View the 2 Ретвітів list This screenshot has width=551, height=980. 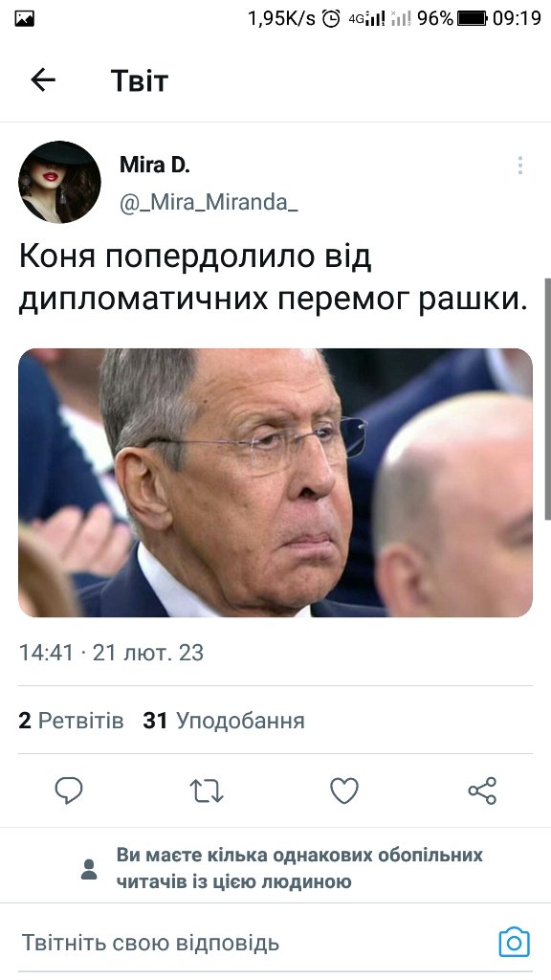click(x=71, y=721)
